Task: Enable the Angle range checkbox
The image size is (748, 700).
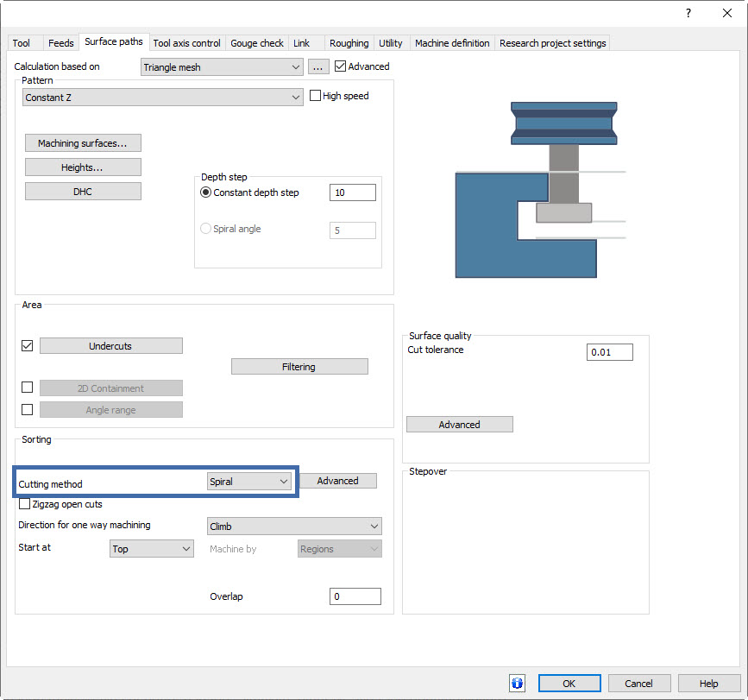Action: click(x=28, y=409)
